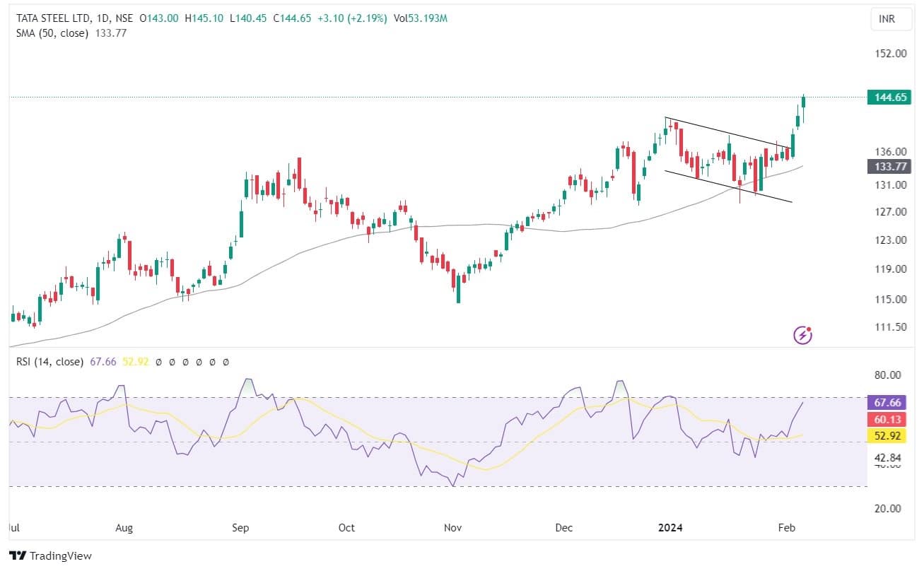The height and width of the screenshot is (571, 924).
Task: Click the green 144.65 current price label
Action: click(887, 98)
